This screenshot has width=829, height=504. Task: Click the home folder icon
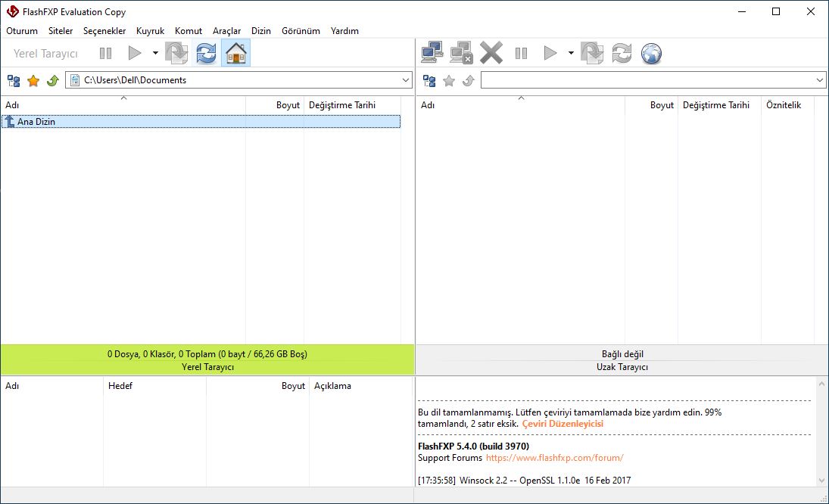[x=235, y=53]
